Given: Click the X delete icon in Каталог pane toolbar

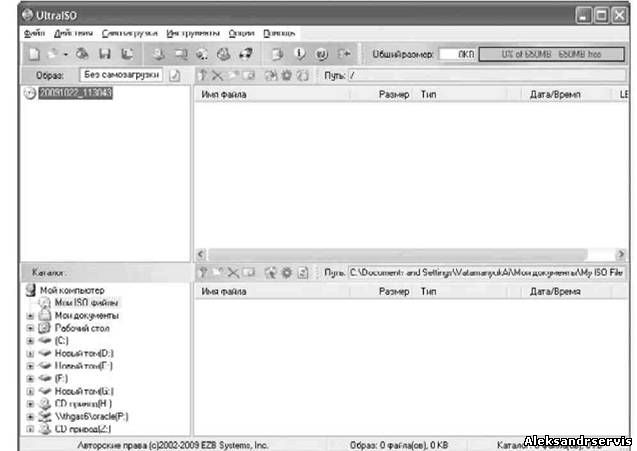Looking at the screenshot, I should point(233,272).
